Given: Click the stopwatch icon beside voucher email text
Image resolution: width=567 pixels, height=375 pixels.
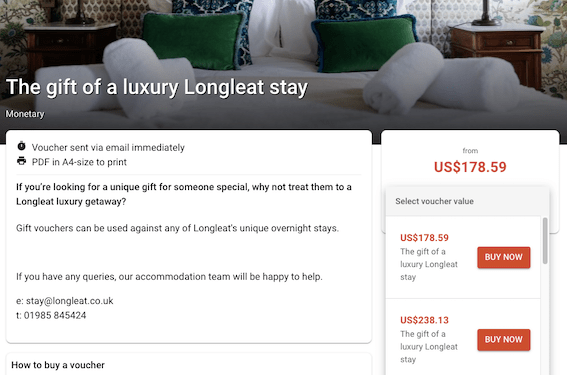Looking at the screenshot, I should [x=22, y=146].
